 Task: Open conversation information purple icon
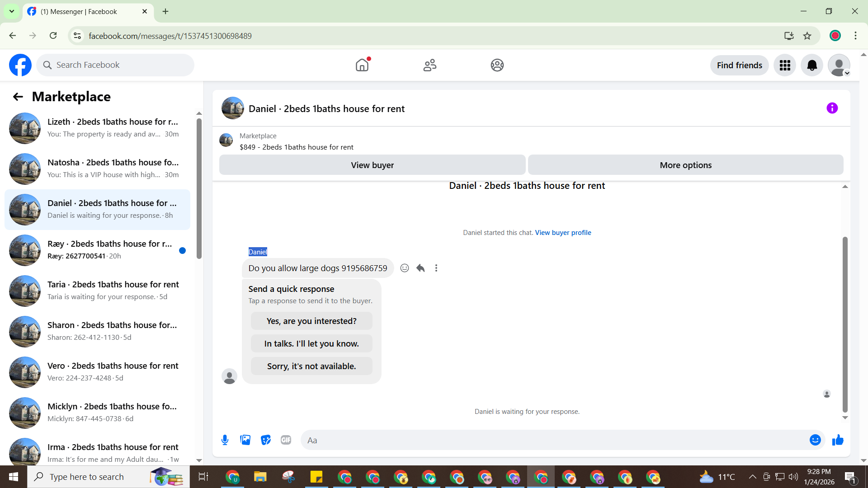tap(832, 108)
